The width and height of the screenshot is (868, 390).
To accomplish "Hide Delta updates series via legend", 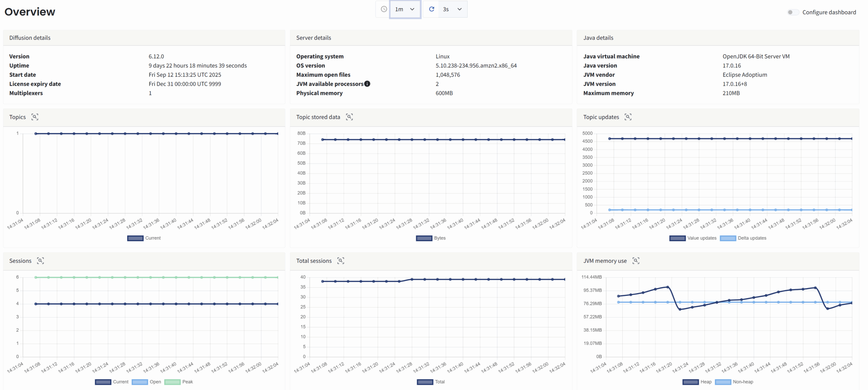I will pos(751,238).
